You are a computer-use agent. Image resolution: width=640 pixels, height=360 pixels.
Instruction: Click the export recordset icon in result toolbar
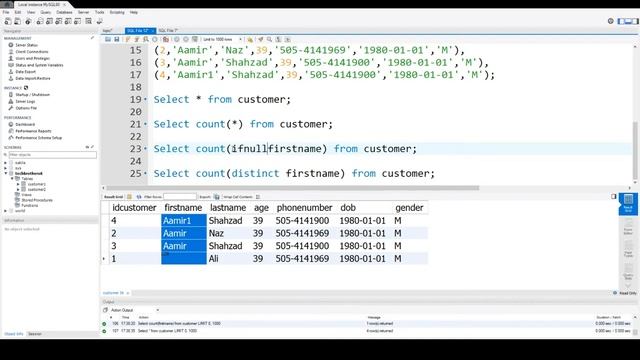(x=216, y=197)
